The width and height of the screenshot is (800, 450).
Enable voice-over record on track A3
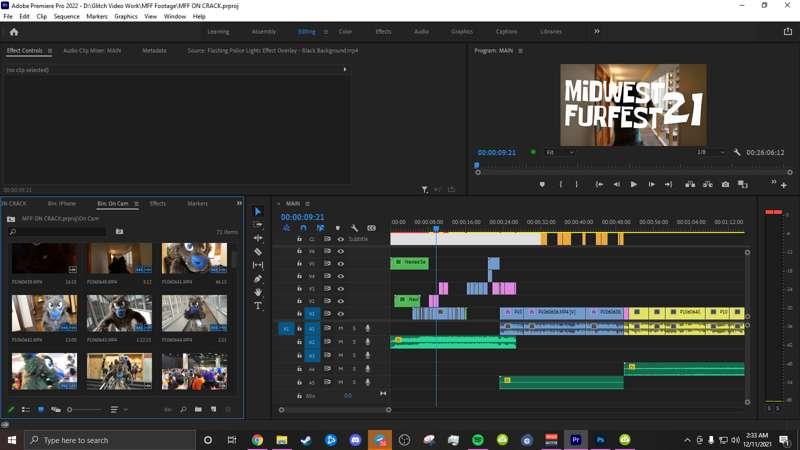click(367, 355)
